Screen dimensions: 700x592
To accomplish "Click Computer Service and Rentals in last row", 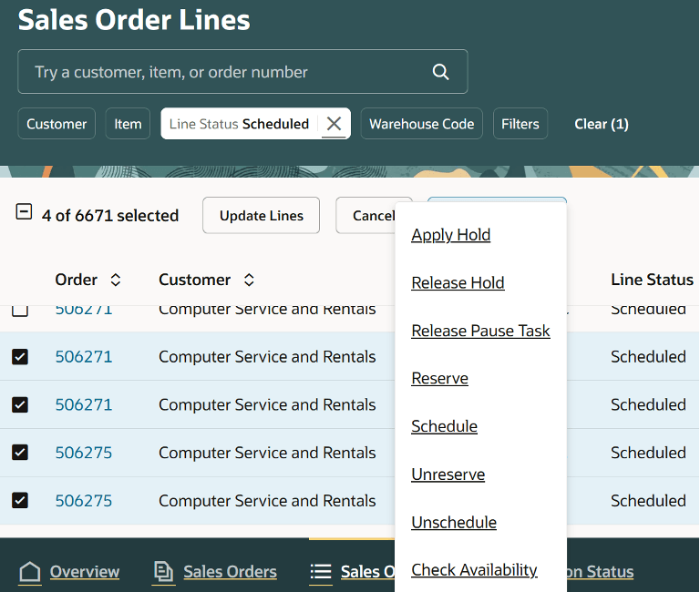I will pos(267,501).
